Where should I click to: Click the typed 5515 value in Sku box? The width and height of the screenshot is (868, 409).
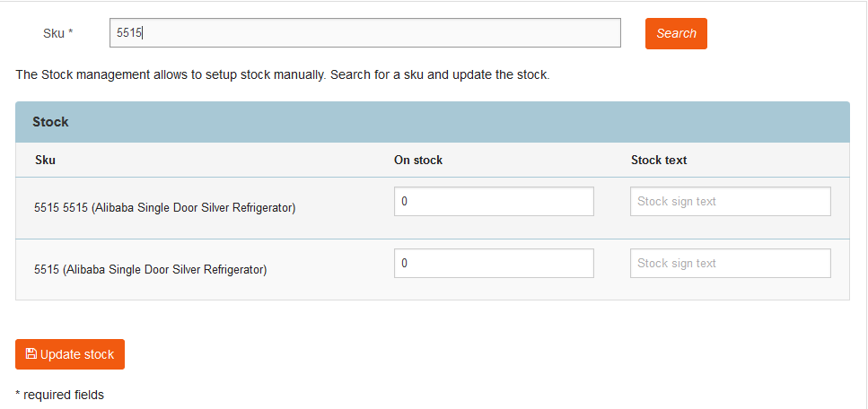[129, 33]
